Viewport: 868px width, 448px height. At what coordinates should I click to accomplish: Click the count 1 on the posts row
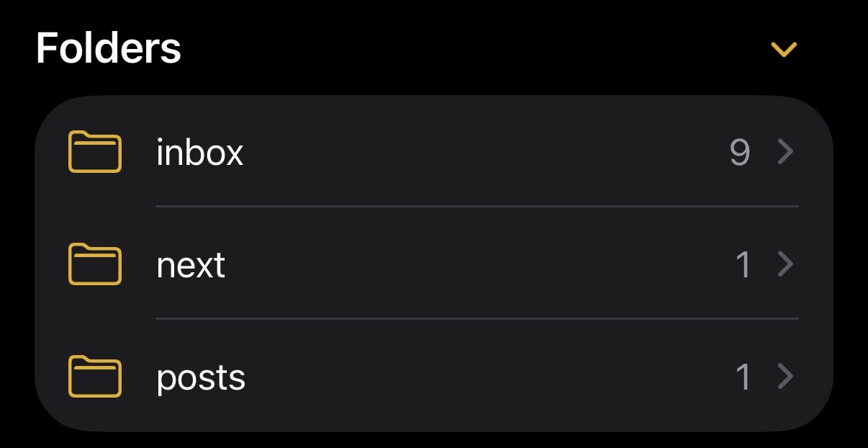(743, 377)
